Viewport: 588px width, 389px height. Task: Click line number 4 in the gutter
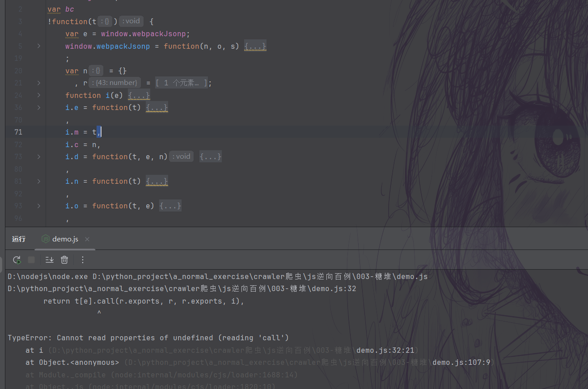click(x=20, y=34)
